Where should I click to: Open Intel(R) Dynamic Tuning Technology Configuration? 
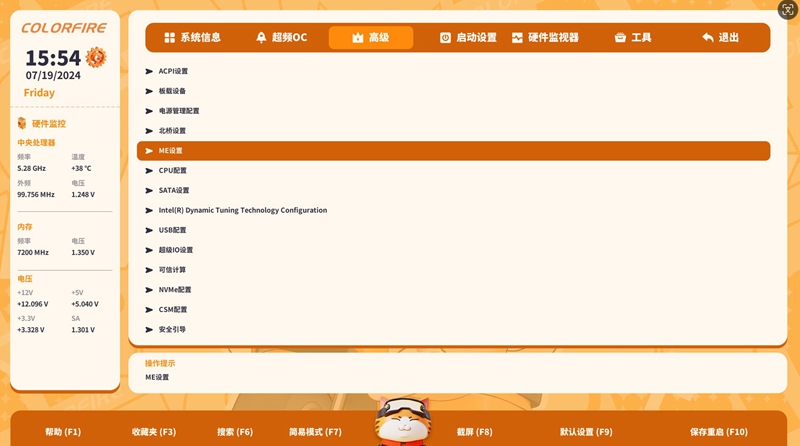coord(242,210)
